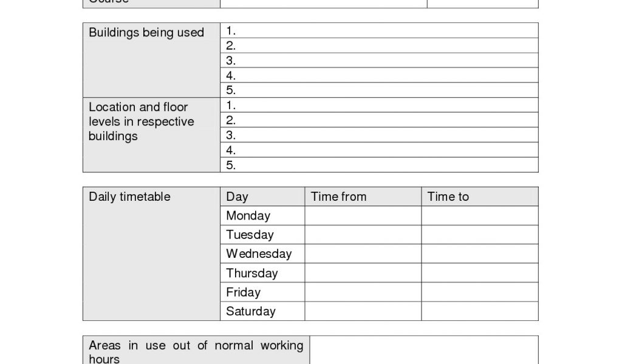This screenshot has height=364, width=622.
Task: Click the Time to column header
Action: tap(448, 197)
